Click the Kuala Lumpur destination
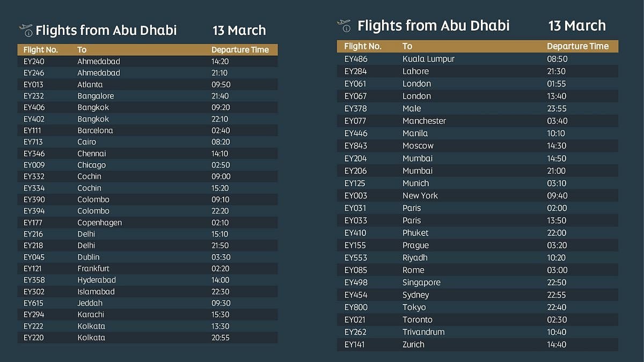This screenshot has height=362, width=644. (428, 59)
